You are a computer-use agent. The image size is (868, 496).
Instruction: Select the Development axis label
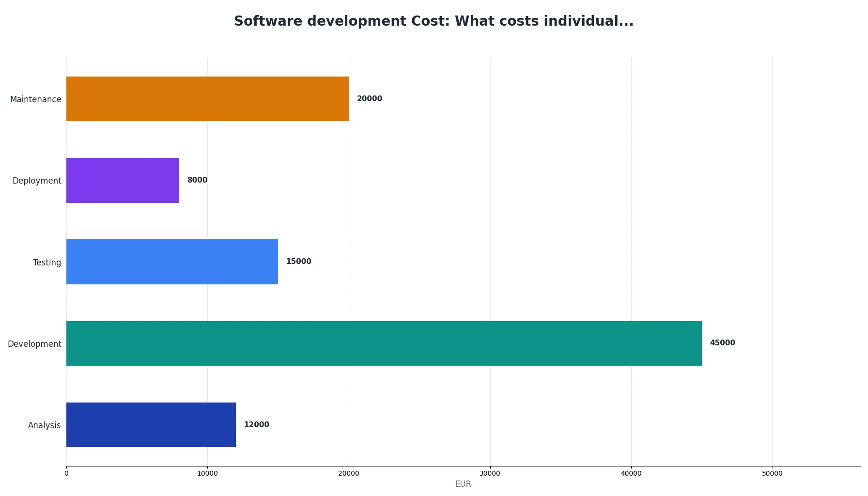point(34,344)
